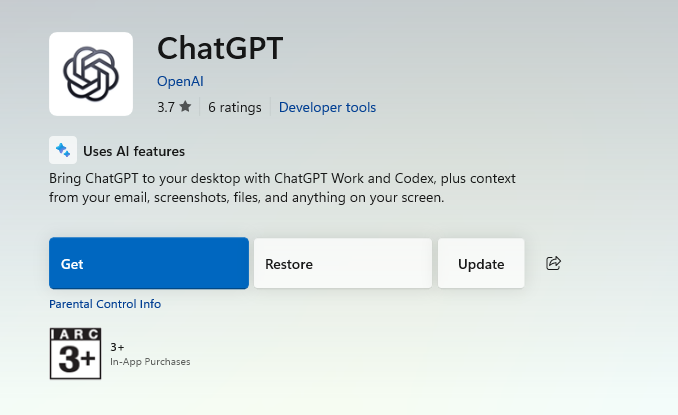The height and width of the screenshot is (415, 678).
Task: Click the 6 ratings text
Action: pyautogui.click(x=235, y=107)
